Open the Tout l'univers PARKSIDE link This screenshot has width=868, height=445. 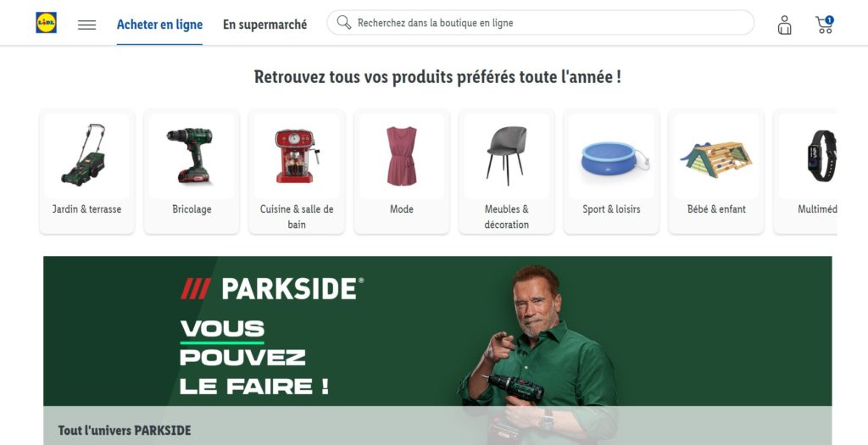pos(125,431)
